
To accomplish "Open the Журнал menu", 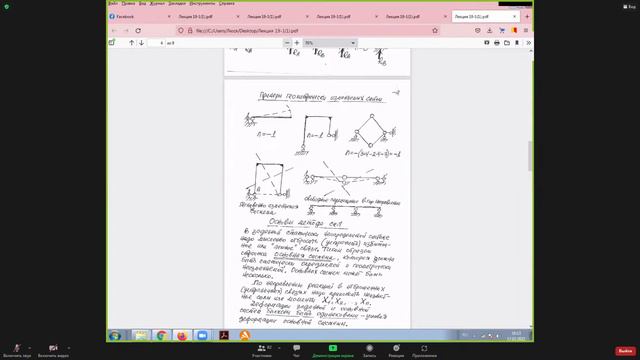I will [x=157, y=3].
